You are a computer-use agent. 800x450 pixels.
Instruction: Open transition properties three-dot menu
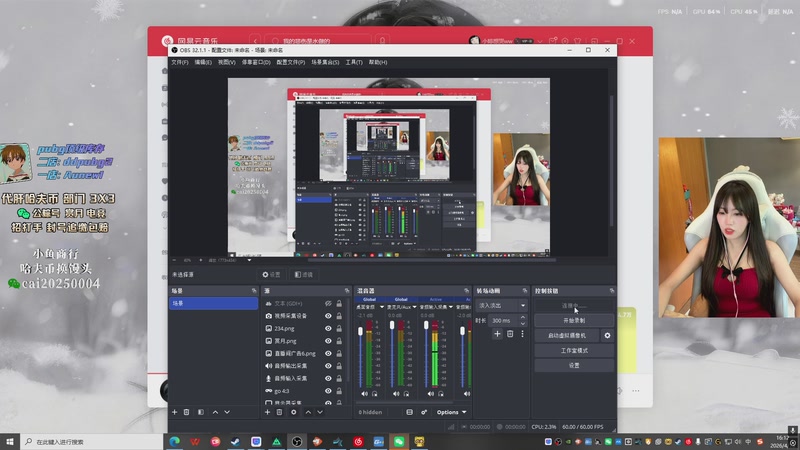click(522, 334)
